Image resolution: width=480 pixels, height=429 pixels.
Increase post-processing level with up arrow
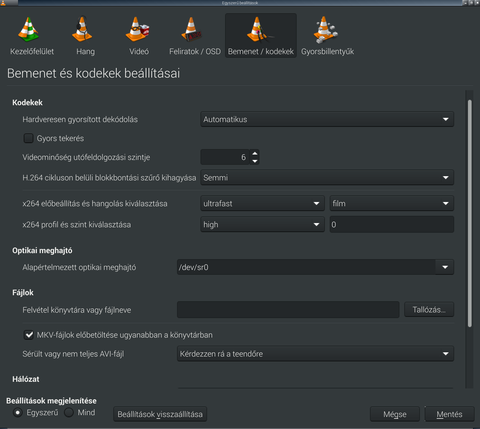click(255, 154)
